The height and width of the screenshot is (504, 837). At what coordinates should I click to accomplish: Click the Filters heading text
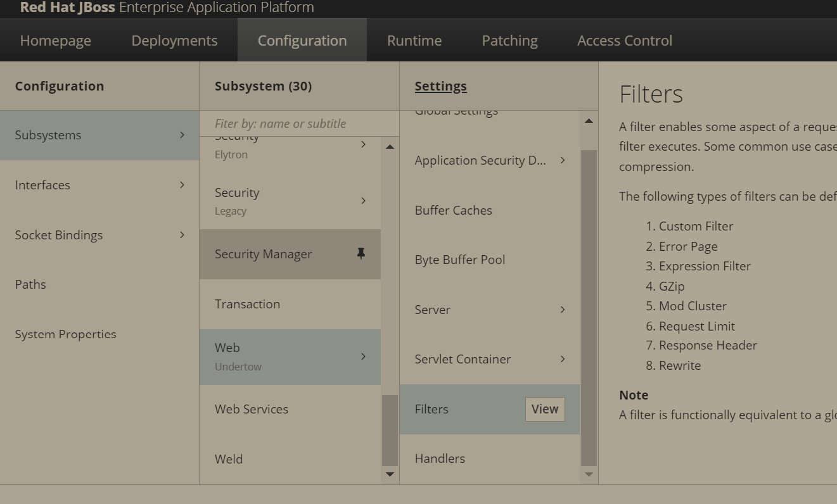click(651, 94)
